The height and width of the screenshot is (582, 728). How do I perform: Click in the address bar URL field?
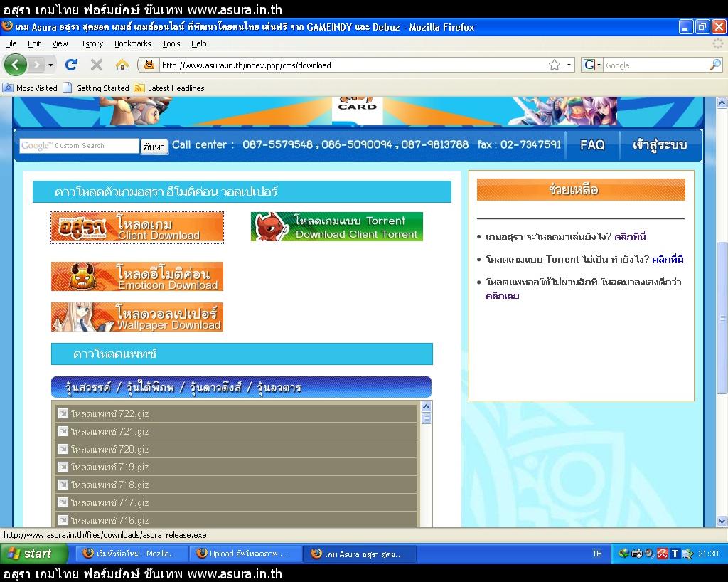(353, 65)
